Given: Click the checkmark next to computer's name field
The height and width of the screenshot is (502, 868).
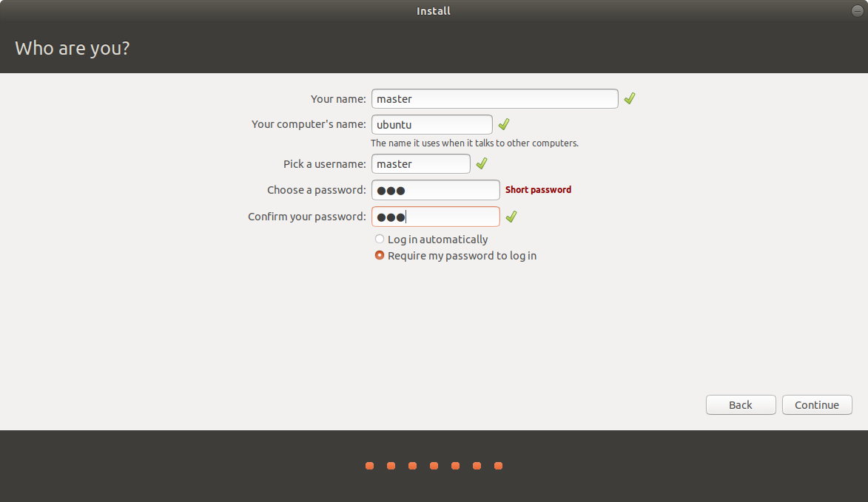Looking at the screenshot, I should tap(504, 124).
